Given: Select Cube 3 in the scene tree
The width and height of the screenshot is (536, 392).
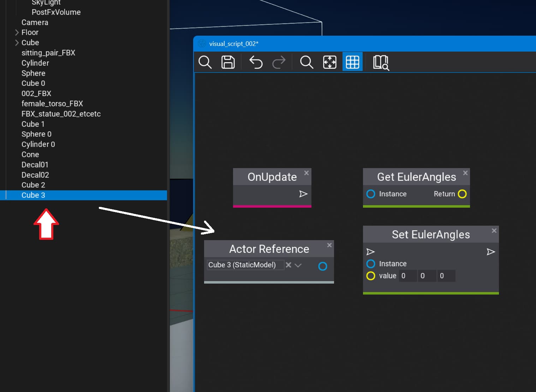Looking at the screenshot, I should coord(33,195).
